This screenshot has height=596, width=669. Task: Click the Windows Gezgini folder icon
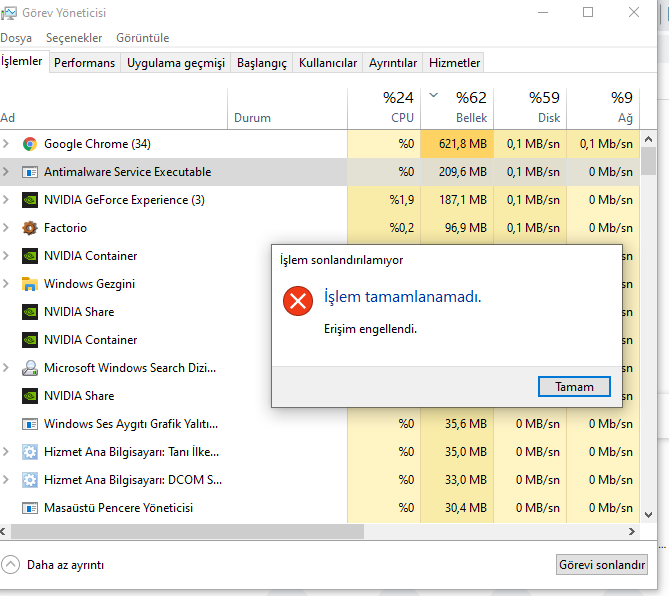coord(30,284)
